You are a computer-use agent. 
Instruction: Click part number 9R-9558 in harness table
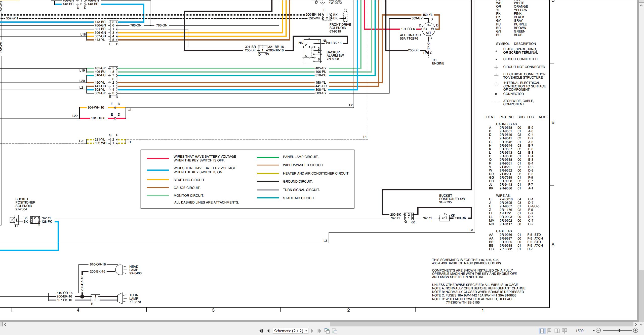coord(506,128)
